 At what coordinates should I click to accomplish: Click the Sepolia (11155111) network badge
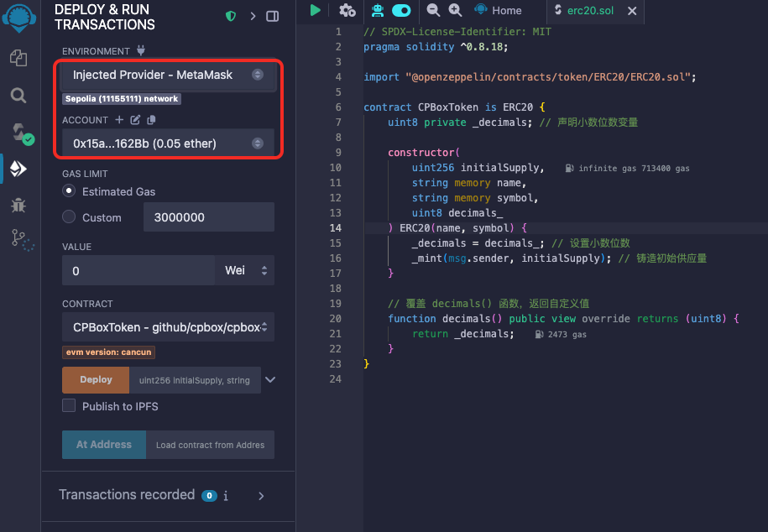(122, 98)
